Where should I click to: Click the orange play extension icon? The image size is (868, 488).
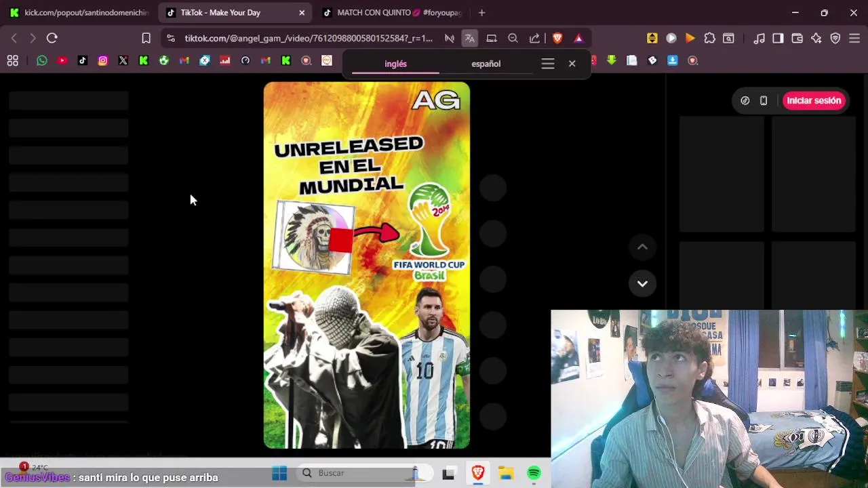point(690,38)
